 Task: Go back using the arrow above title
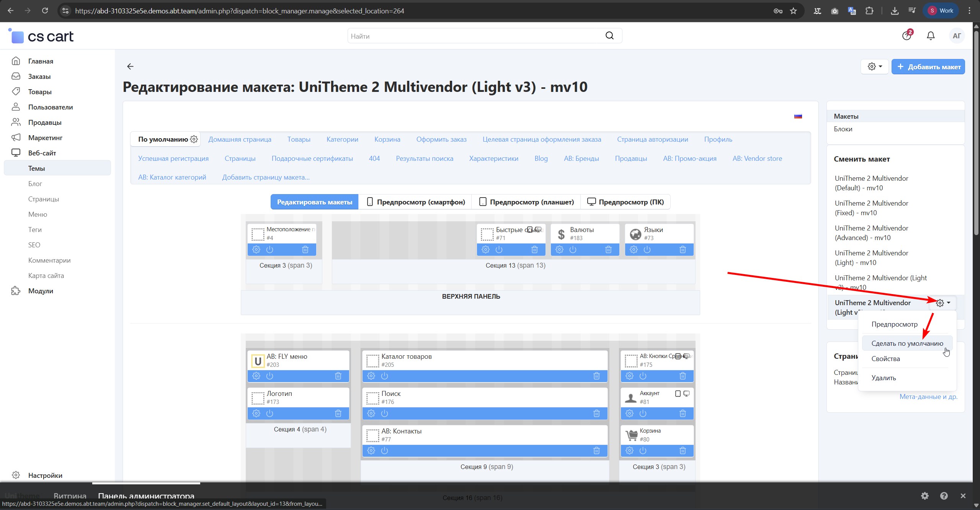coord(130,67)
